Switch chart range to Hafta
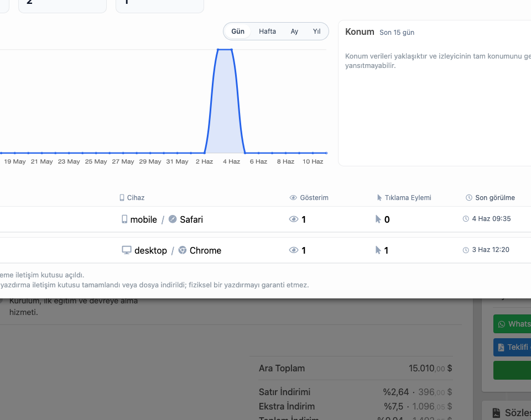 click(267, 32)
